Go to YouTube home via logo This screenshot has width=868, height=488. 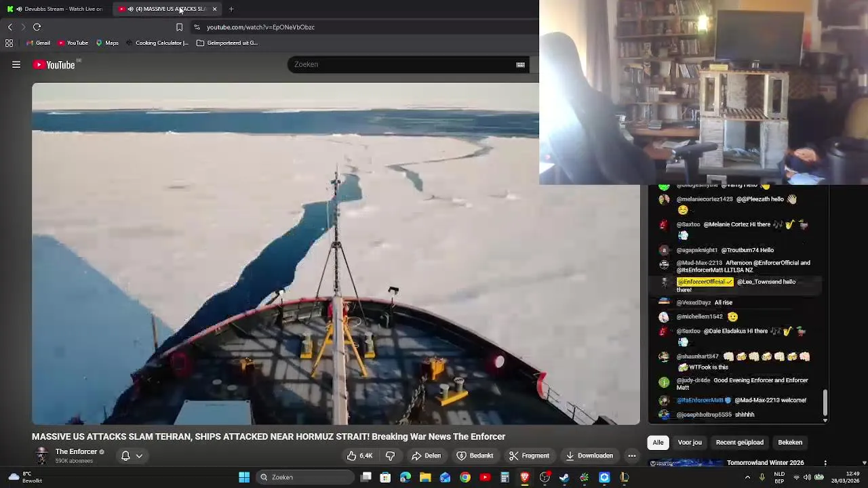point(54,64)
